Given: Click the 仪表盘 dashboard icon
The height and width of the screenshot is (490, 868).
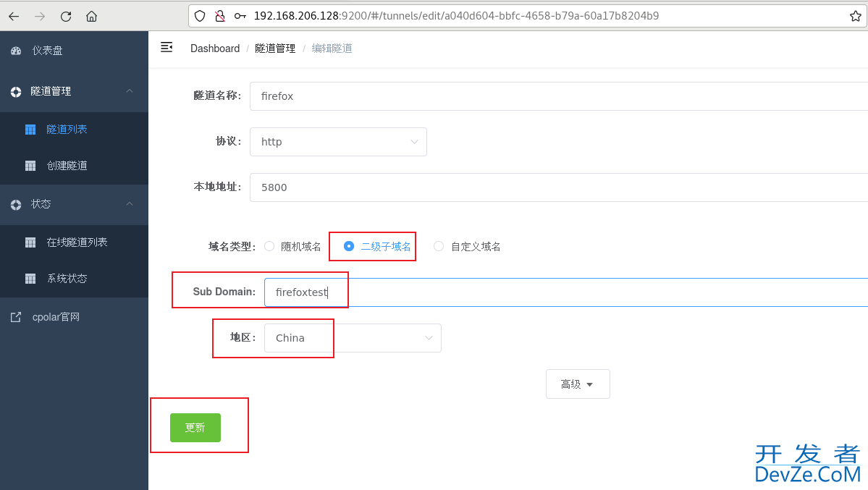Looking at the screenshot, I should (x=16, y=51).
